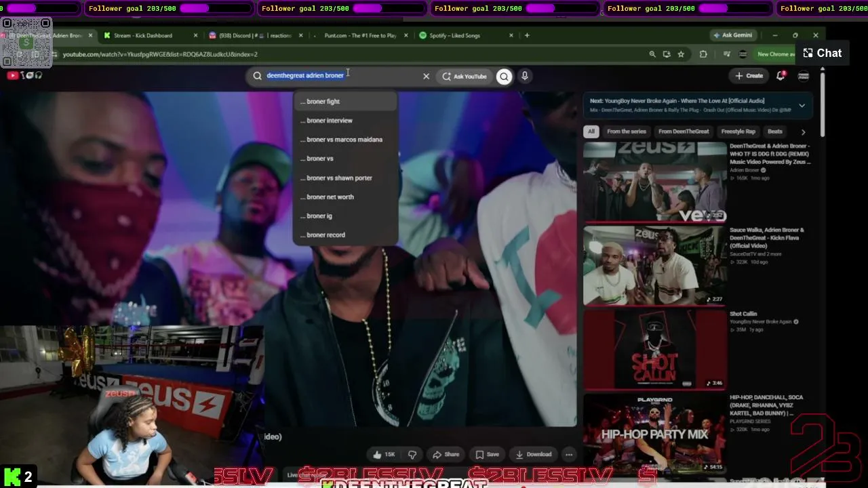Viewport: 868px width, 488px height.
Task: Open the WHO TF IS DDG remix title link
Action: (x=770, y=154)
